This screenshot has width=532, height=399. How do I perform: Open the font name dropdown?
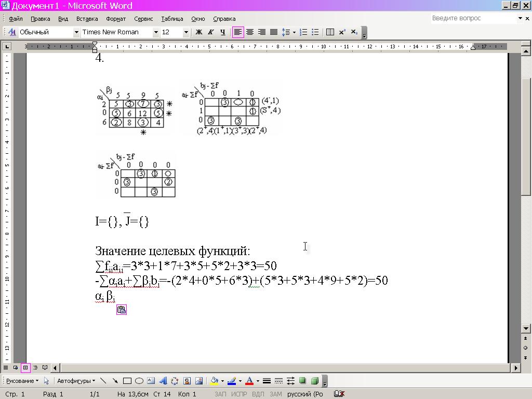155,32
